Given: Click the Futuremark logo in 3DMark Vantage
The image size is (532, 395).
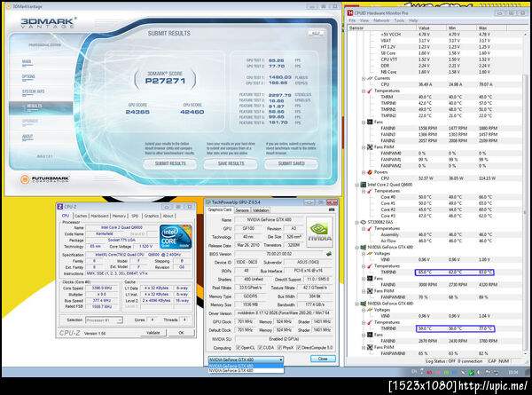Looking at the screenshot, I should (44, 179).
